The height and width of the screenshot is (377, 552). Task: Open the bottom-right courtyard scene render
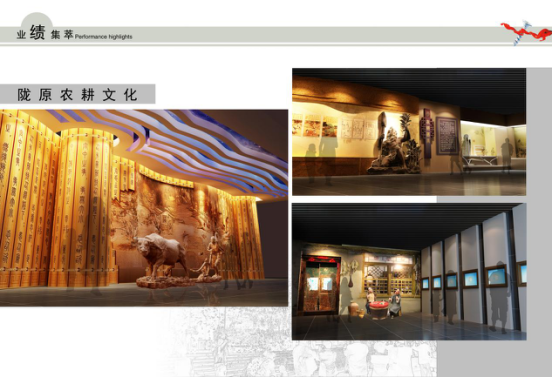coord(409,271)
